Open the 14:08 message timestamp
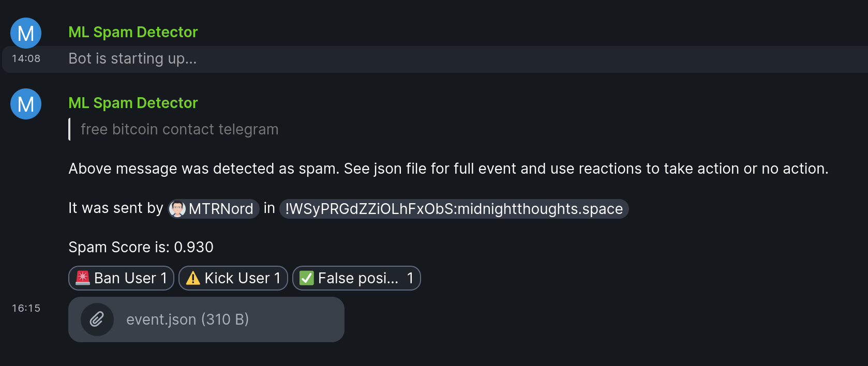Screen dimensions: 868x366 (26, 59)
